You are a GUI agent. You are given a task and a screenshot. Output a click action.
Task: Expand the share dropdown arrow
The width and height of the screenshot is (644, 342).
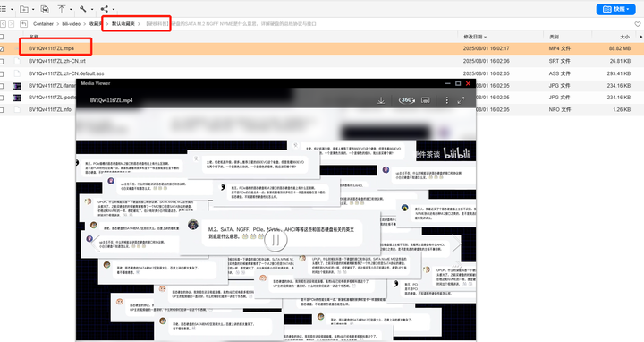coord(114,9)
